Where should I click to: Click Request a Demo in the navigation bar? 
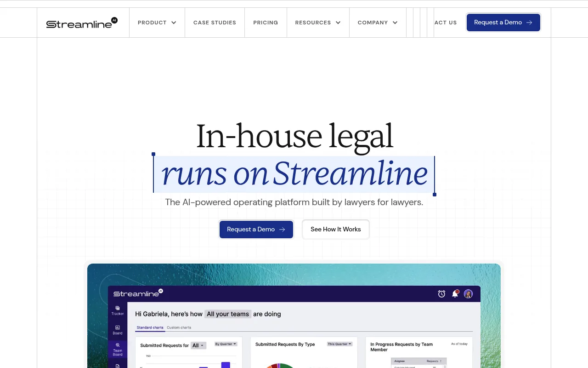[503, 23]
